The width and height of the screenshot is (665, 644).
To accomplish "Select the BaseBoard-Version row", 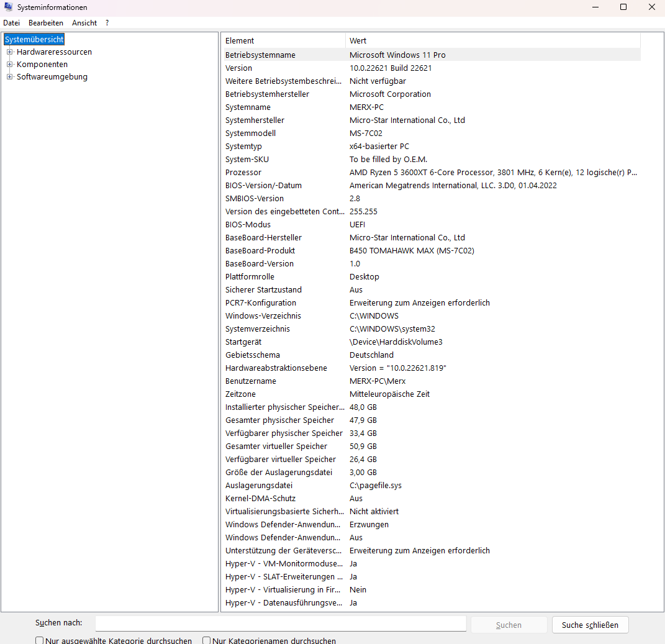I will [x=432, y=263].
